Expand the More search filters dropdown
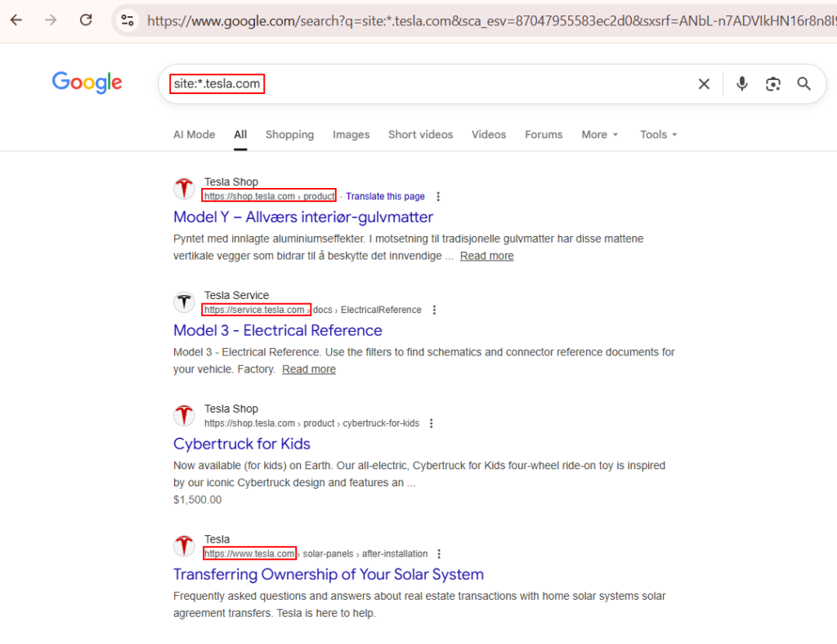Screen dimensions: 837x644 (599, 135)
